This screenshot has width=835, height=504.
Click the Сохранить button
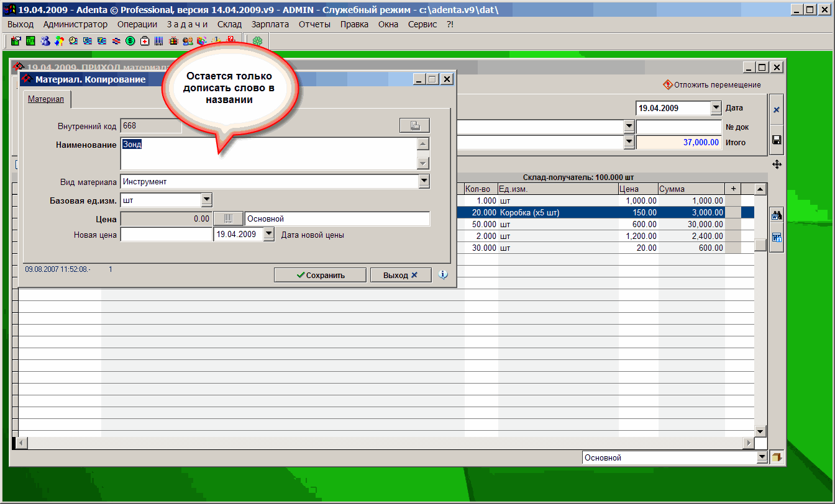click(320, 275)
